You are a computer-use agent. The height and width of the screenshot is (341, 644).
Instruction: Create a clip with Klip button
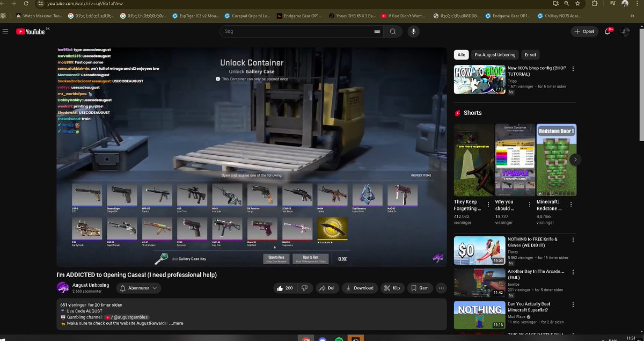[392, 288]
